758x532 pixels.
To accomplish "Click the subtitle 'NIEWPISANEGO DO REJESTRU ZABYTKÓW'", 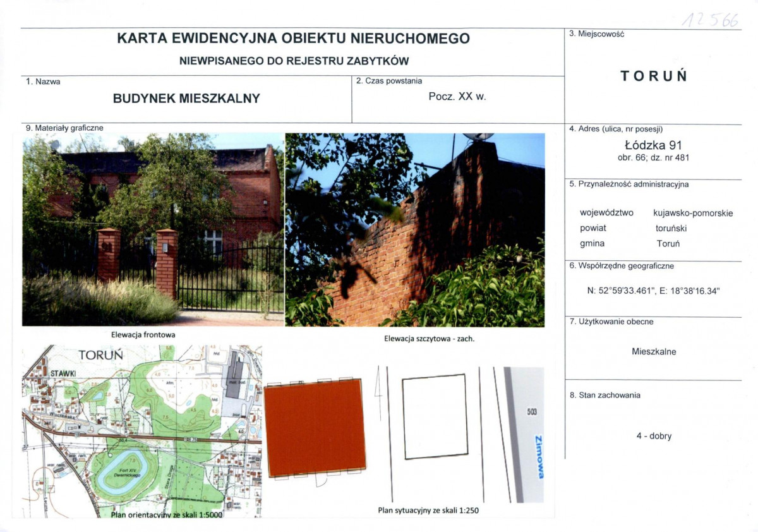I will 294,61.
